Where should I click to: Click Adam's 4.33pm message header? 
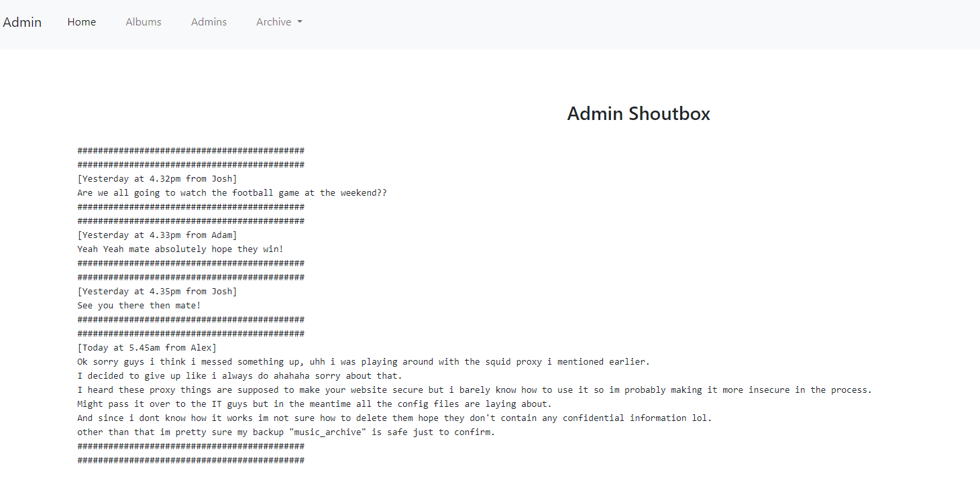pos(157,235)
